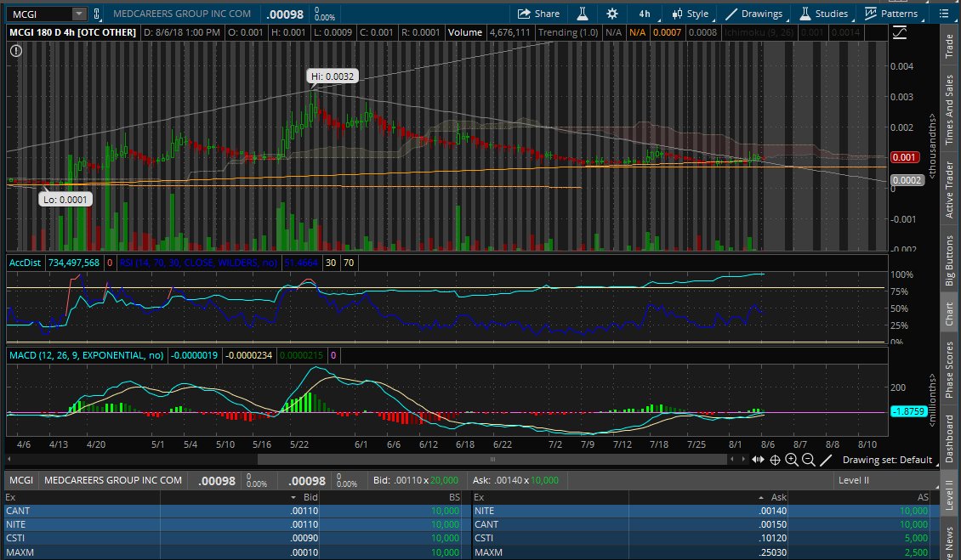Click the 0.0002 price axis marker

coord(906,180)
